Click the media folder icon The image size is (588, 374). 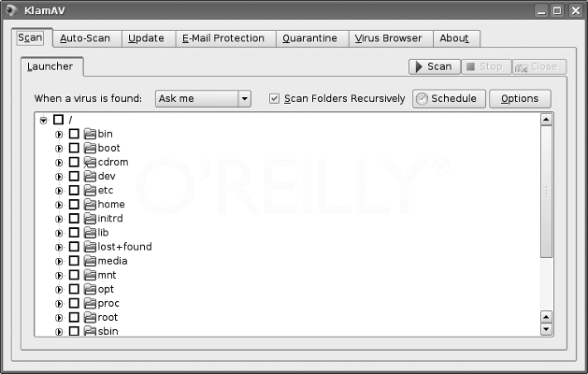click(x=90, y=261)
